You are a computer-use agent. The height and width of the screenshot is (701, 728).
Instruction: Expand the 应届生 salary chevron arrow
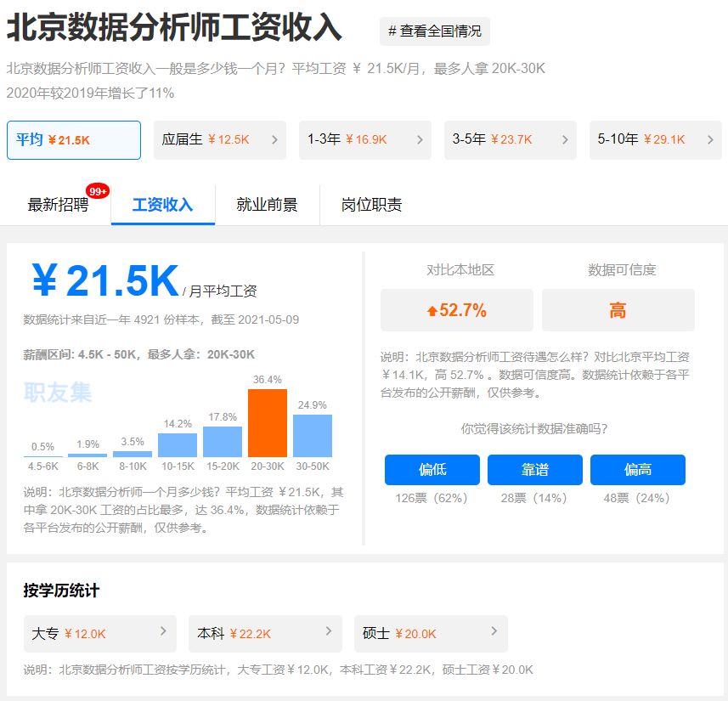click(x=274, y=140)
